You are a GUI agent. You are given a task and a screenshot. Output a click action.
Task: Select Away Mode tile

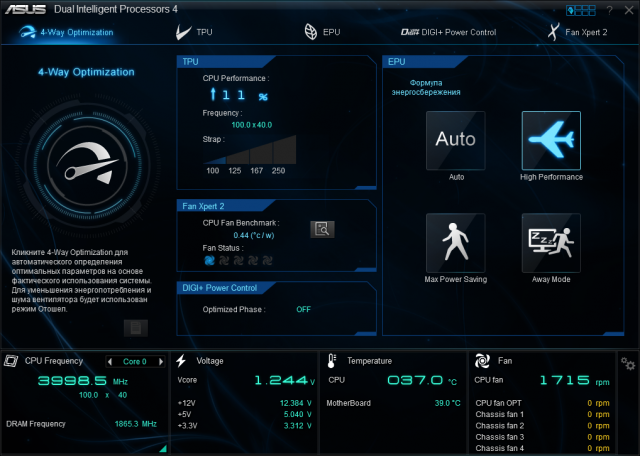551,243
